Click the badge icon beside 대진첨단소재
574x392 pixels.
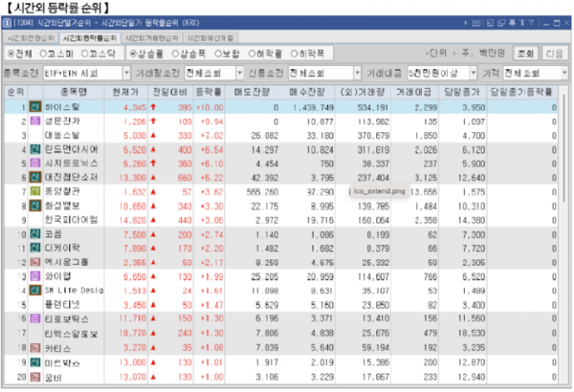(x=35, y=177)
